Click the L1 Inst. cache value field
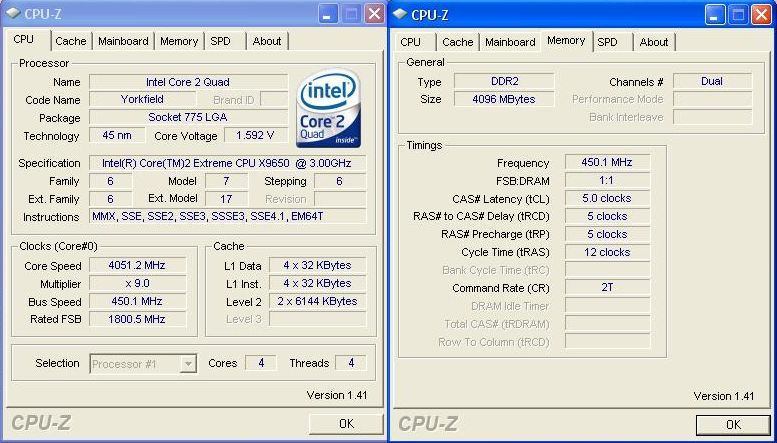 pyautogui.click(x=318, y=283)
